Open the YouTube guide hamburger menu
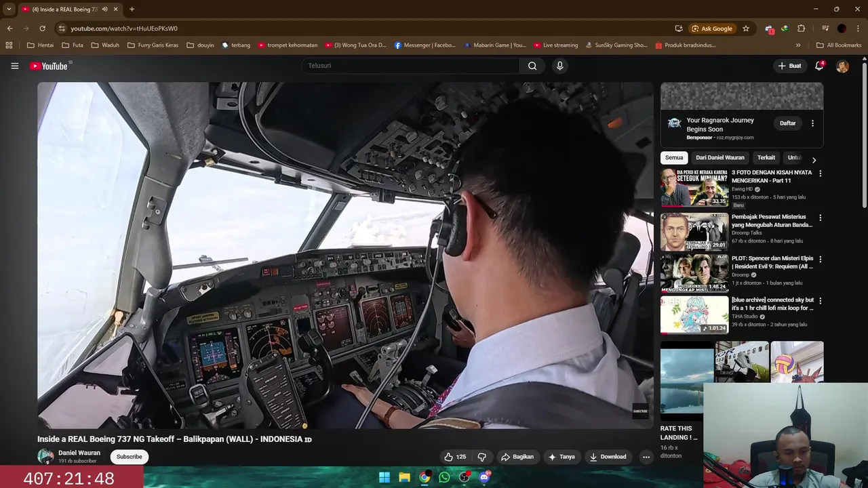This screenshot has height=488, width=868. 14,66
